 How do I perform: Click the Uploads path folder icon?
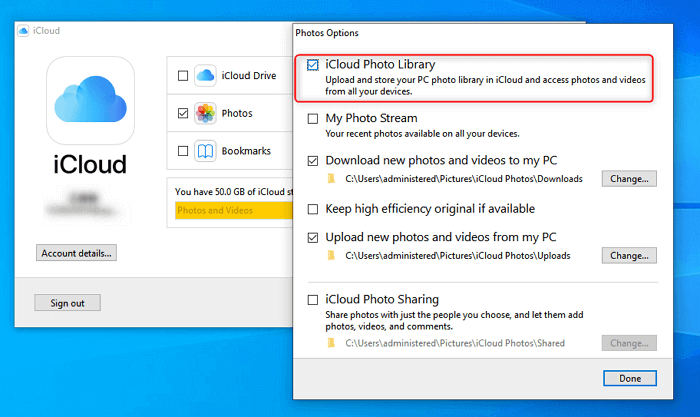tap(332, 256)
